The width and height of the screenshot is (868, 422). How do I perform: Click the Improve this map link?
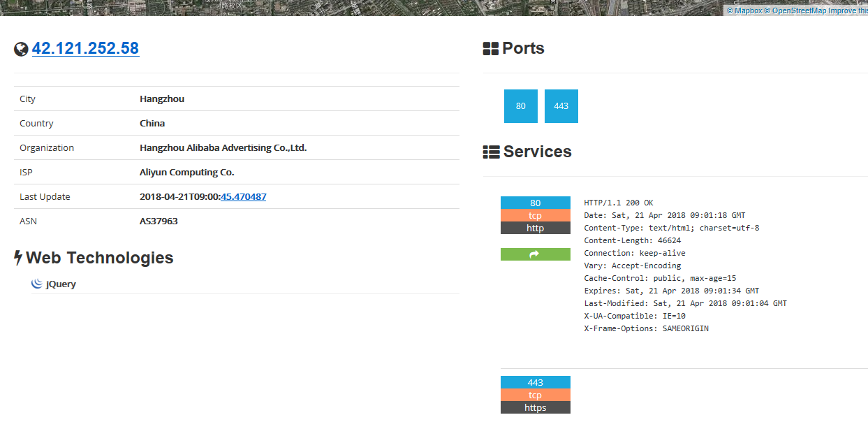[848, 10]
